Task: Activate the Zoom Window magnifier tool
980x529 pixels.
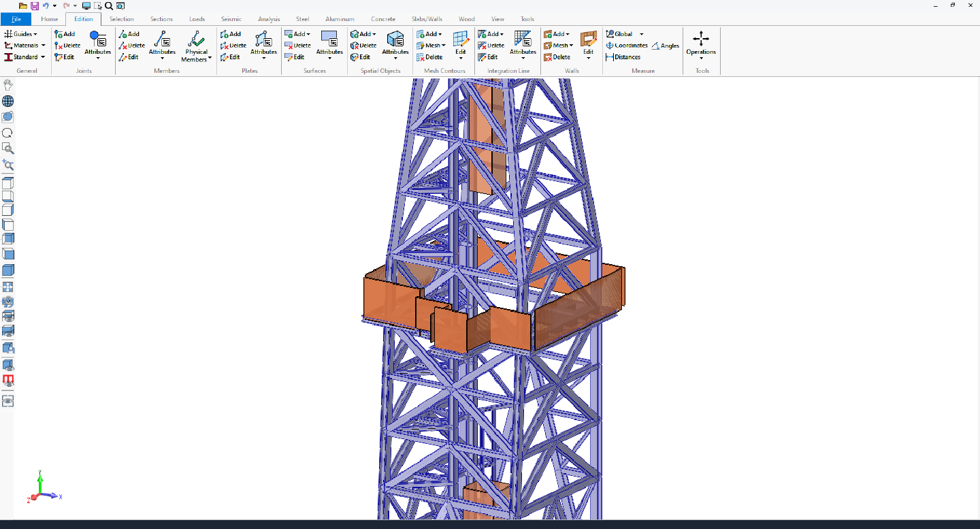Action: (7, 148)
